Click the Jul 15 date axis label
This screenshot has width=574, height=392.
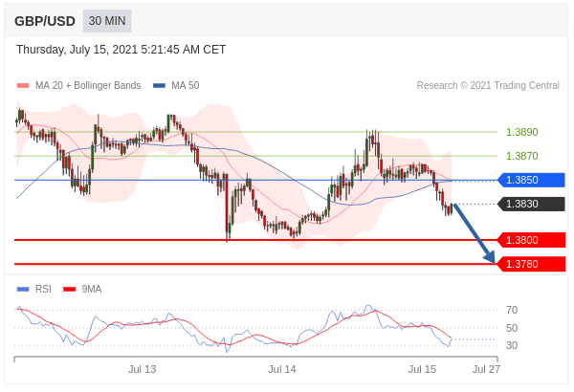422,369
